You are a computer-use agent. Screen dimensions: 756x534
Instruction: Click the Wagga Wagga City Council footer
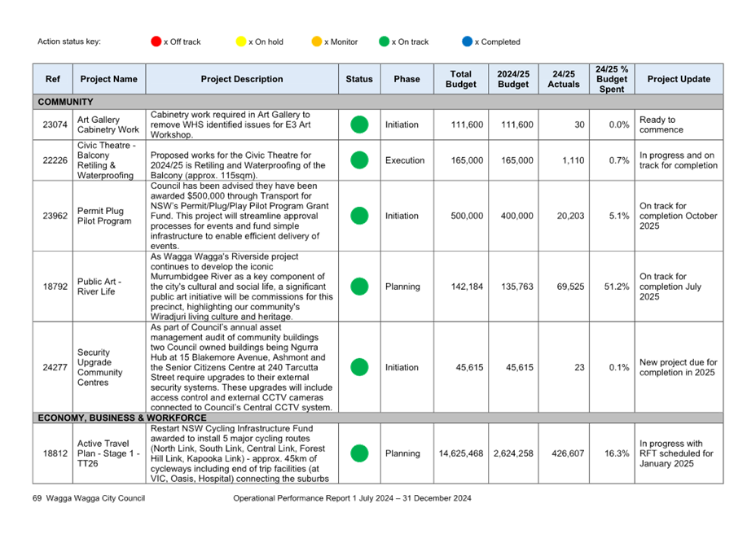click(x=95, y=498)
